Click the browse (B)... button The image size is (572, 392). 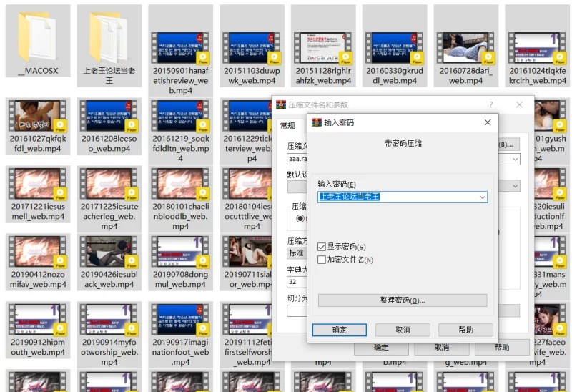[x=508, y=144]
